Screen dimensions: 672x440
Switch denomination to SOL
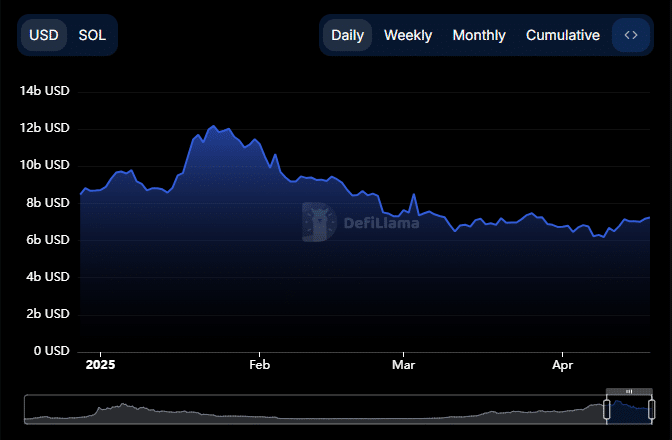coord(92,35)
